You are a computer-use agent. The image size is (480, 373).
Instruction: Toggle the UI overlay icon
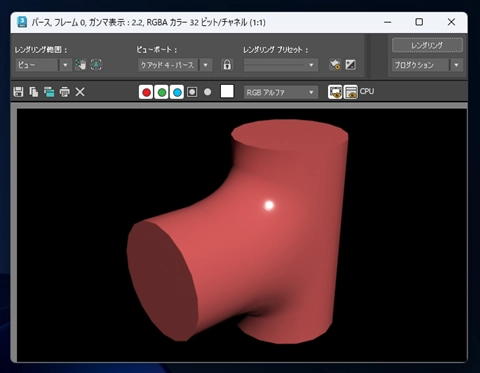tap(335, 92)
